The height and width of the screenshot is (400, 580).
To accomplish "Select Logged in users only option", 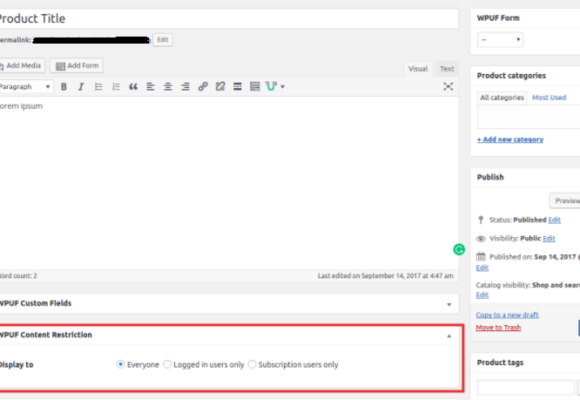I will point(167,364).
